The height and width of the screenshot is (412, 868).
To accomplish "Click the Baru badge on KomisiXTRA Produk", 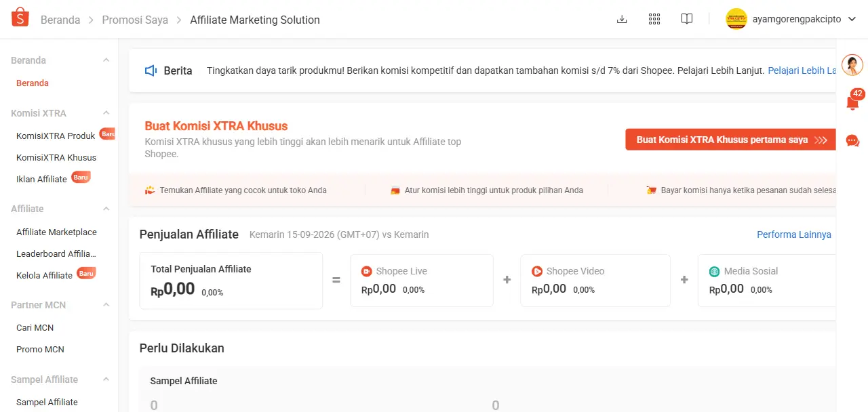I will point(108,134).
